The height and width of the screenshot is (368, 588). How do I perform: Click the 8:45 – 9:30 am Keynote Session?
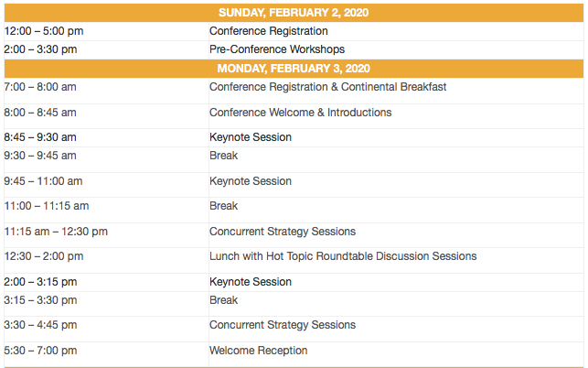coord(251,137)
